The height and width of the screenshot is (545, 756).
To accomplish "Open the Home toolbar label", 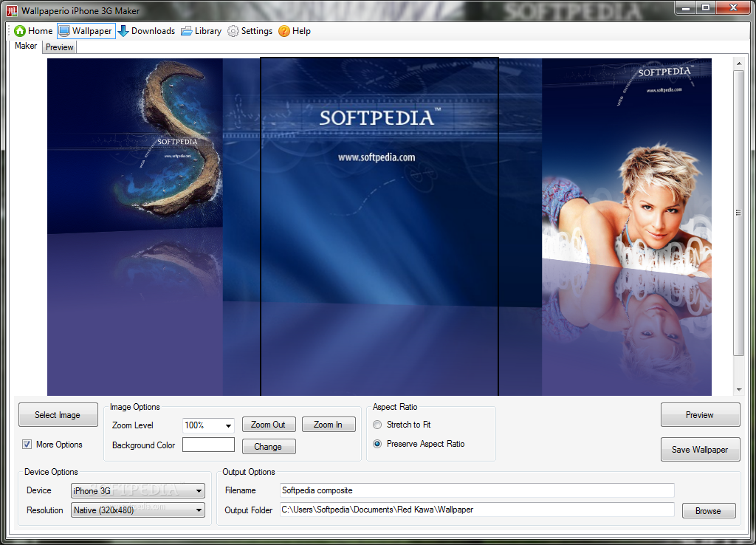I will click(40, 31).
